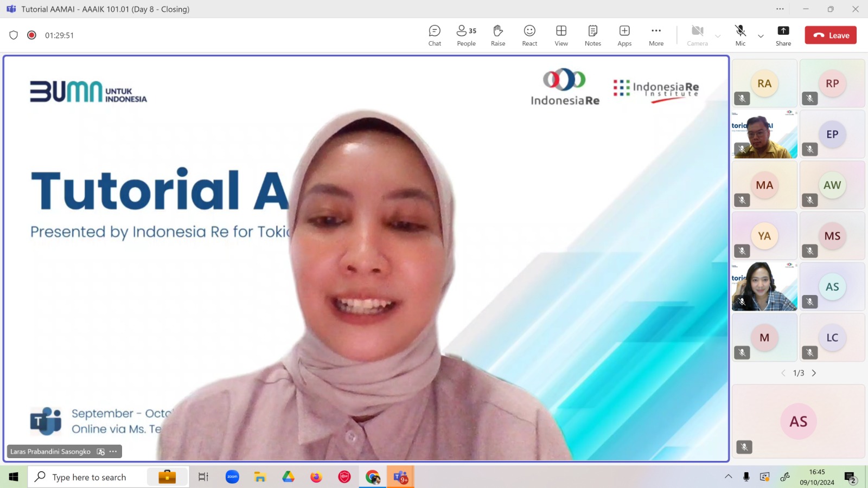The height and width of the screenshot is (488, 868).
Task: Open Google Drive from the taskbar
Action: (288, 477)
